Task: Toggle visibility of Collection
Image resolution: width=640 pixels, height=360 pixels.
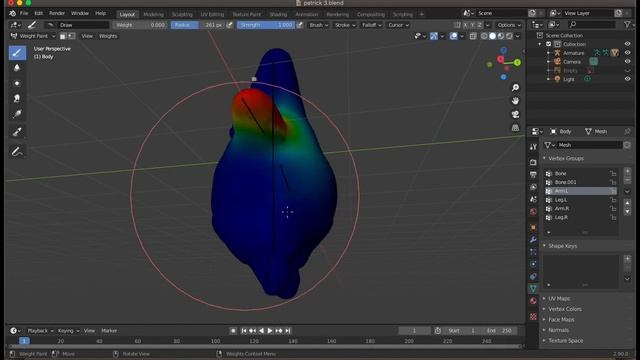Action: pyautogui.click(x=627, y=44)
